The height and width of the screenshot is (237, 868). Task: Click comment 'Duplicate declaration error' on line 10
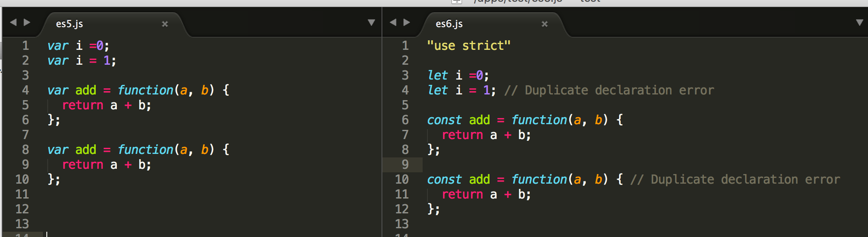745,179
